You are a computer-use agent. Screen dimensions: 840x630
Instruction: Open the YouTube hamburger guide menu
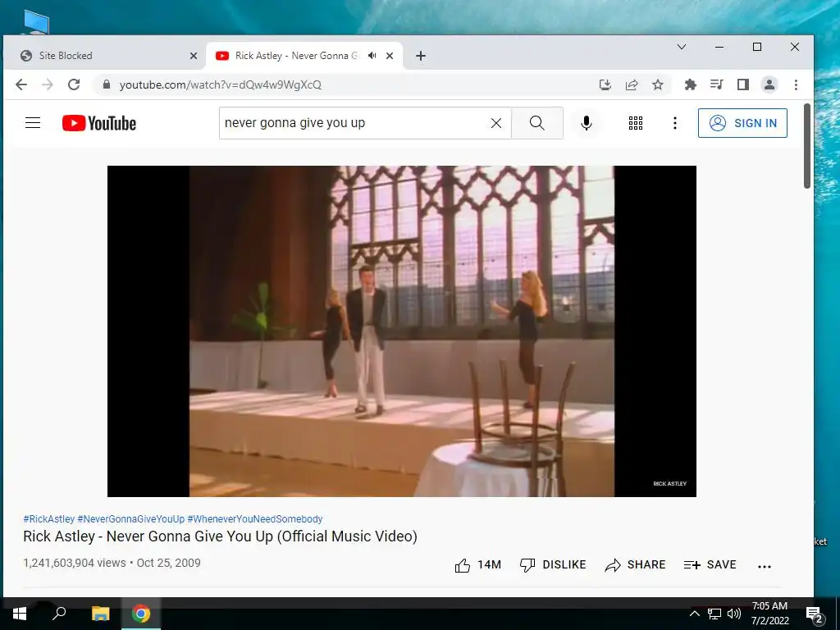(x=33, y=123)
